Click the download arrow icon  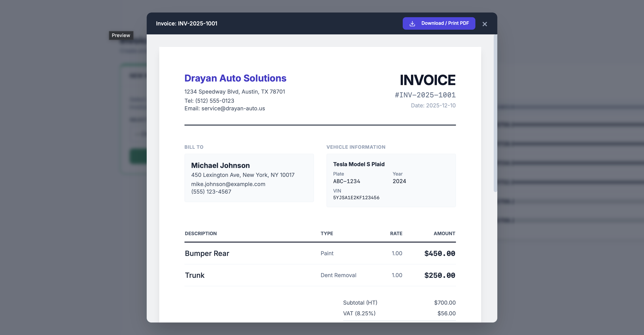click(412, 23)
